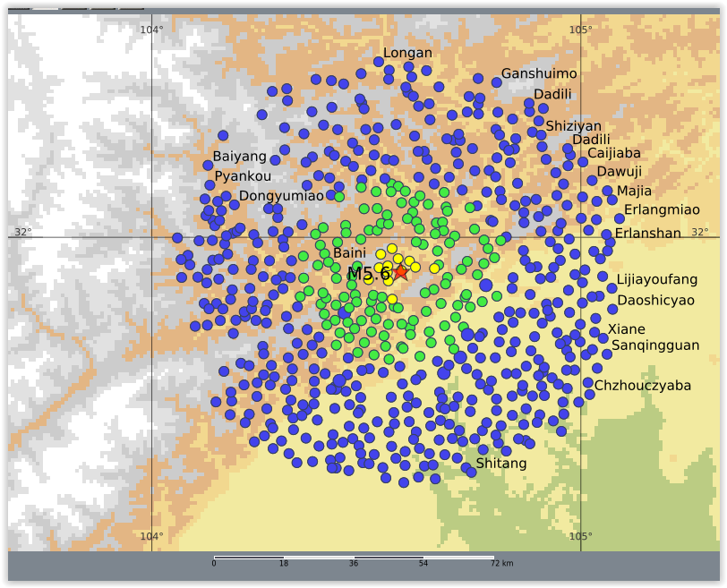
Task: Click the Xiane label
Action: 627,329
